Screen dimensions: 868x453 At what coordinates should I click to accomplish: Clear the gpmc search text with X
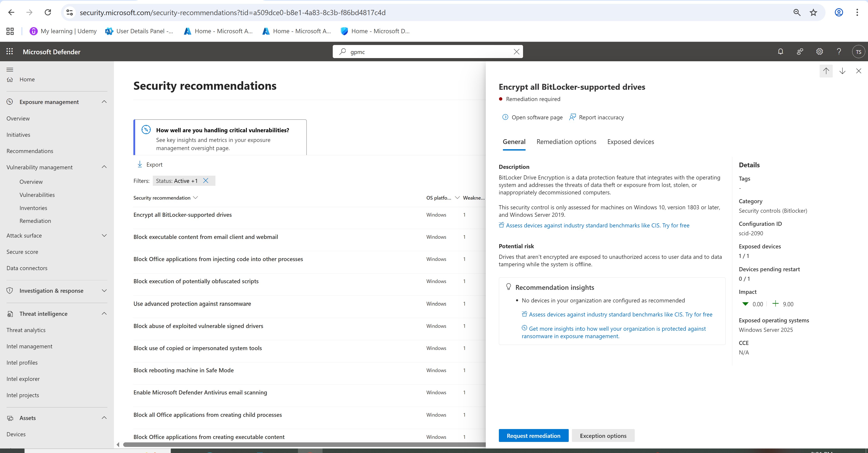(516, 52)
